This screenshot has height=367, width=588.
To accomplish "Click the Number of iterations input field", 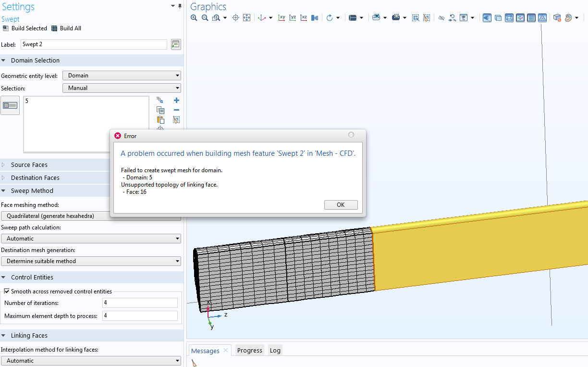I will coord(140,303).
